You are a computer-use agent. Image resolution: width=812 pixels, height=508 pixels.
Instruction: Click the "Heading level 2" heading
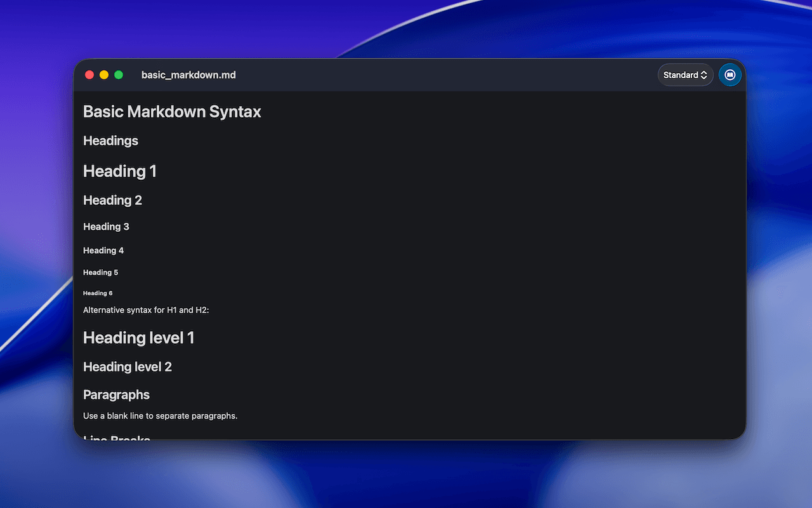pos(128,367)
